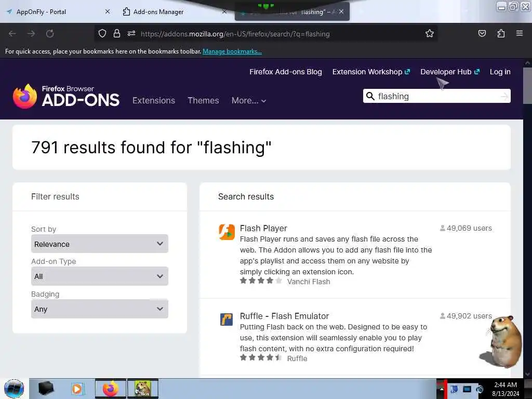Open the Ruffle - Flash Emulator title
The image size is (532, 399).
pos(284,316)
